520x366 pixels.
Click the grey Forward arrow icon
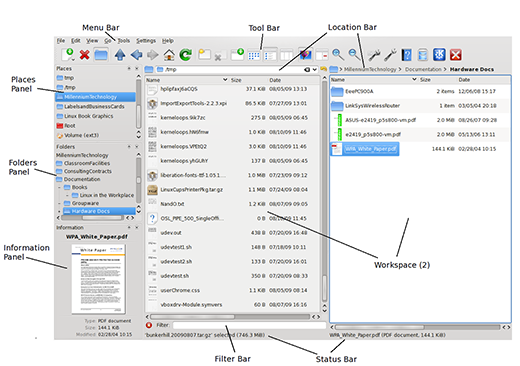tap(153, 55)
